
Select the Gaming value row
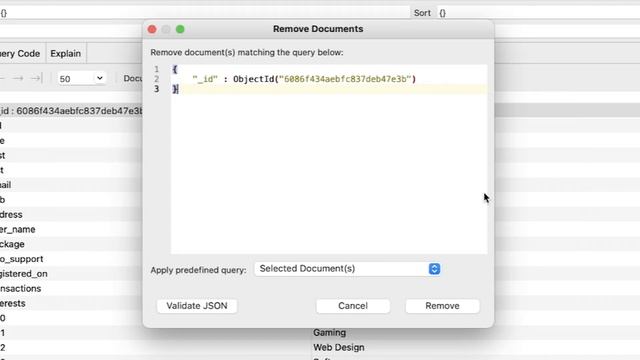click(x=329, y=333)
